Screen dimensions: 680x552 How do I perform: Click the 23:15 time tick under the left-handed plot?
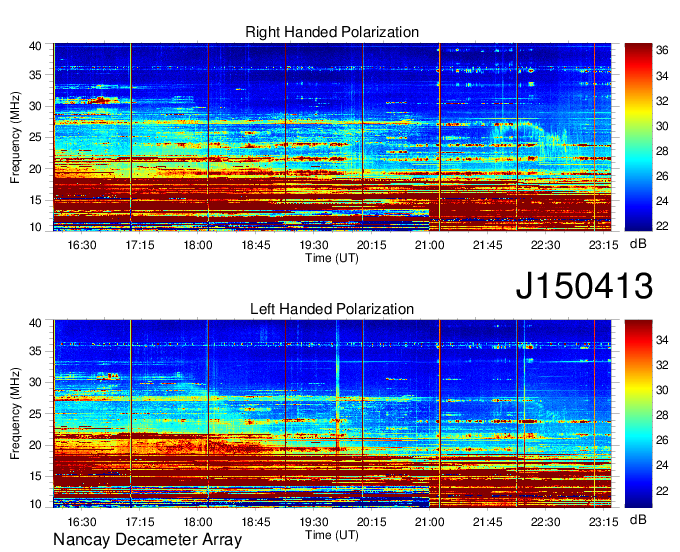604,522
